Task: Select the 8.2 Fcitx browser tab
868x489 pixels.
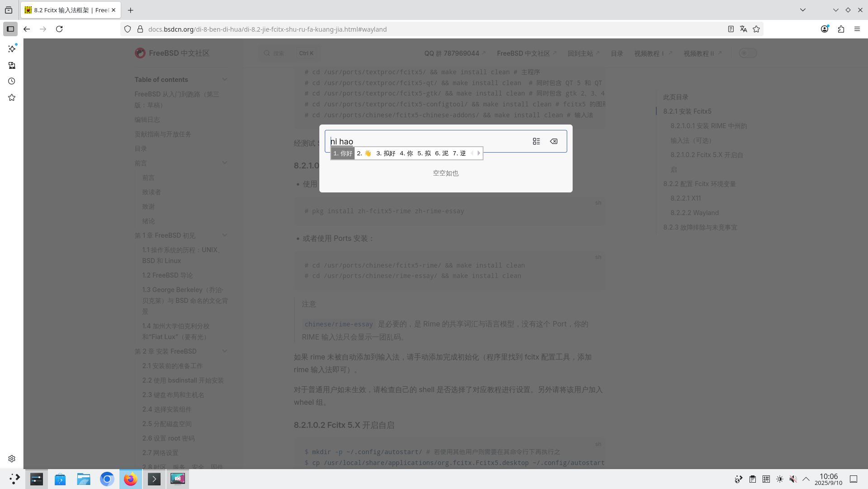Action: pyautogui.click(x=71, y=10)
